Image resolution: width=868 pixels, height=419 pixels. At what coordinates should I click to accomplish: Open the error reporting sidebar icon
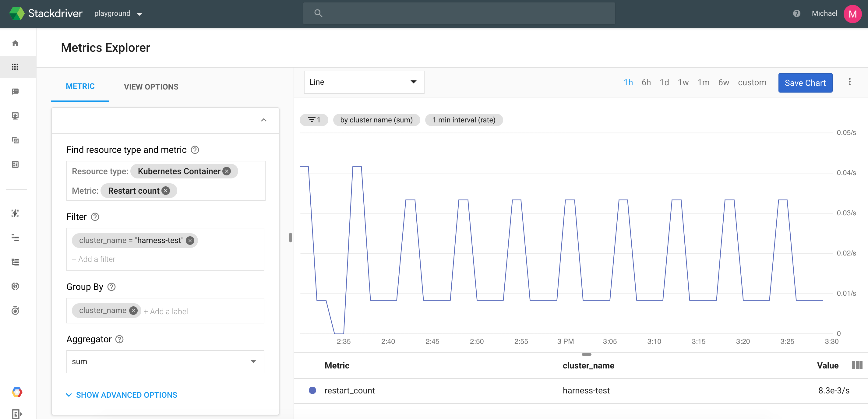15,286
